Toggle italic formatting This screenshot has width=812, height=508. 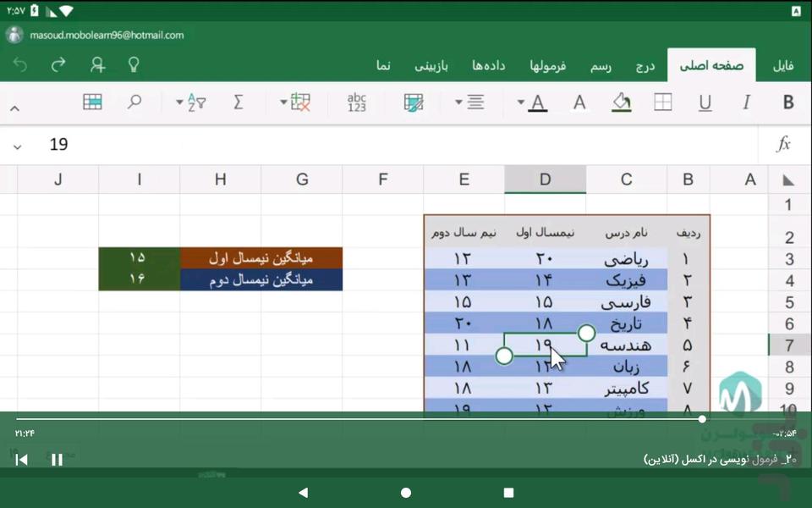[x=746, y=102]
